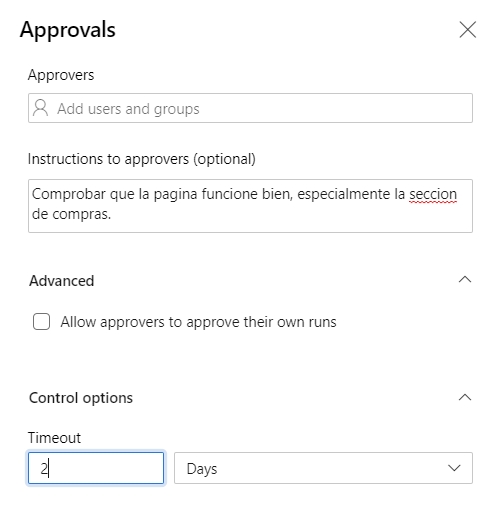The image size is (500, 517).
Task: Open the Days unit dropdown
Action: [323, 468]
